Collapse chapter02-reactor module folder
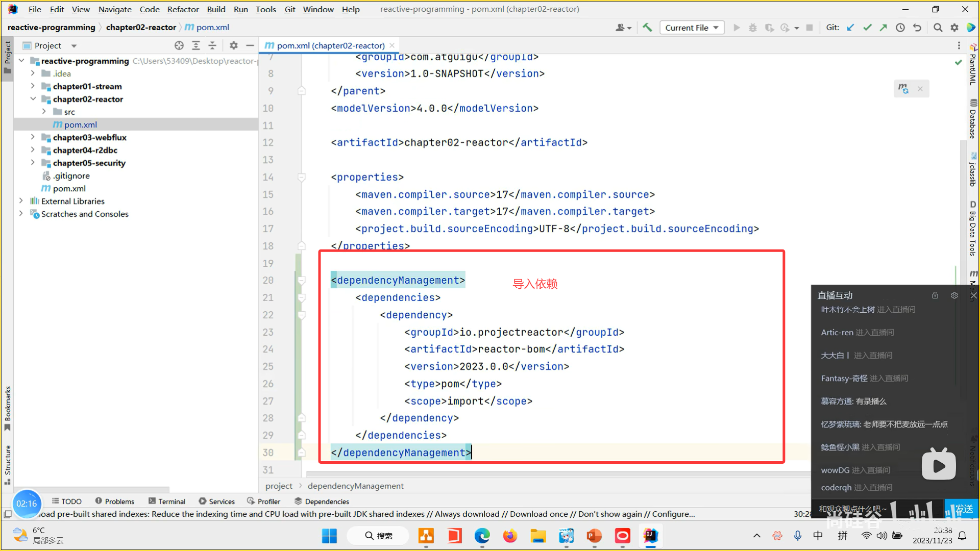The height and width of the screenshot is (551, 980). pyautogui.click(x=33, y=99)
